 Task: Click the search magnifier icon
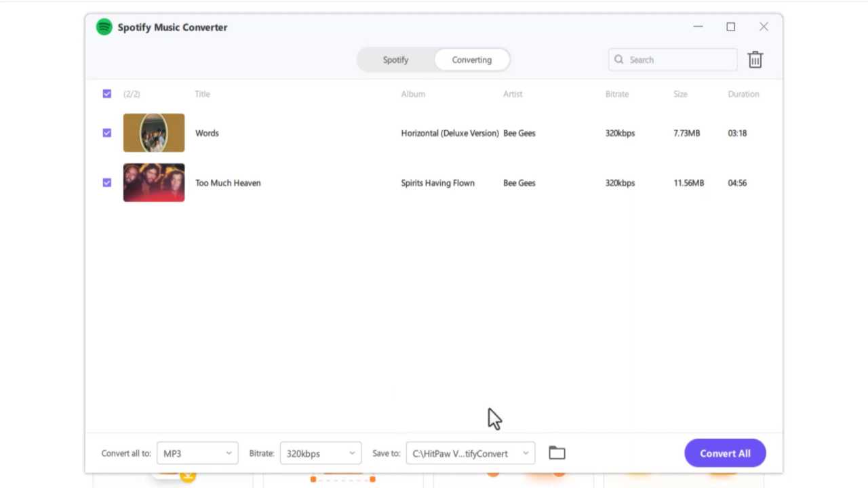pos(618,60)
